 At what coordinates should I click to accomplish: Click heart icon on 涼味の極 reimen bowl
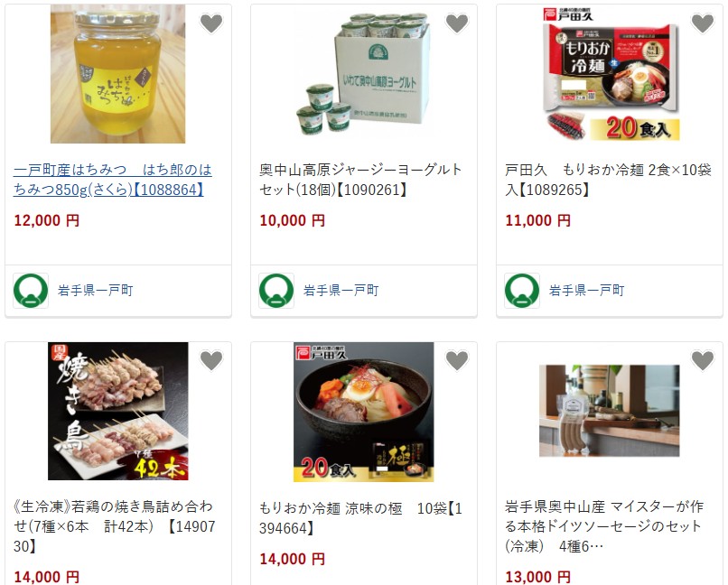(x=457, y=360)
